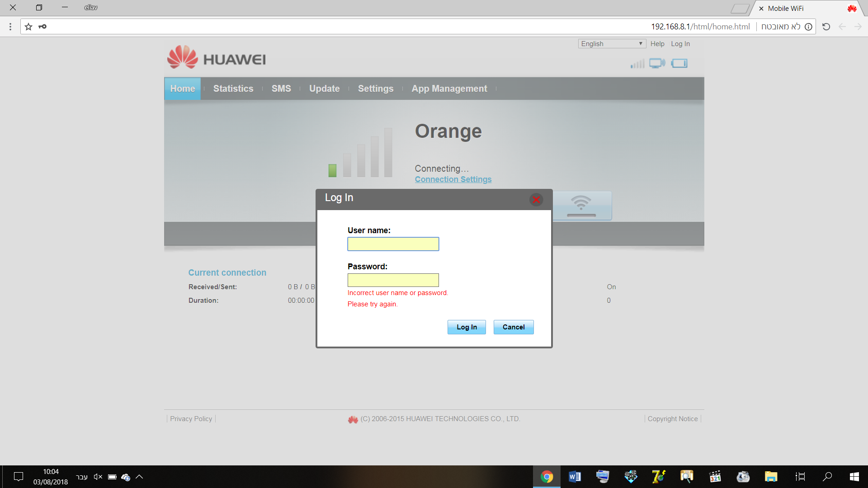
Task: Close the Mobile WiFi browser tab
Action: pos(761,9)
